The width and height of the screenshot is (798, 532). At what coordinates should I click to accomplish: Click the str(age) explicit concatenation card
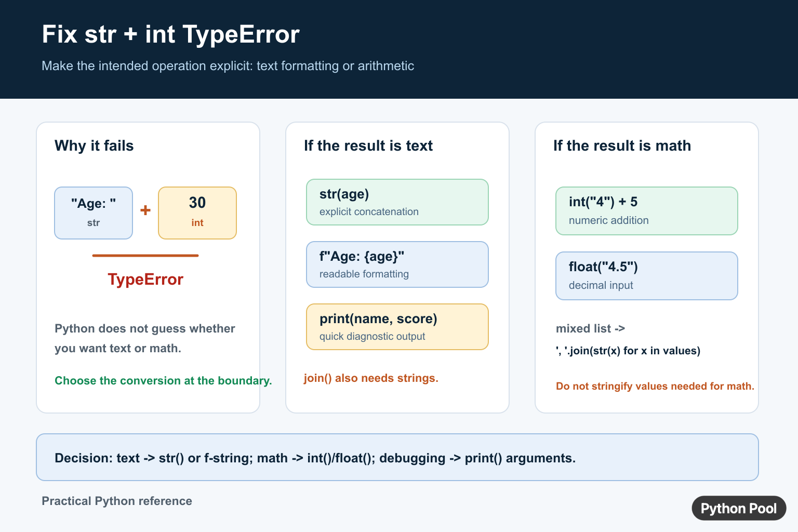click(397, 202)
